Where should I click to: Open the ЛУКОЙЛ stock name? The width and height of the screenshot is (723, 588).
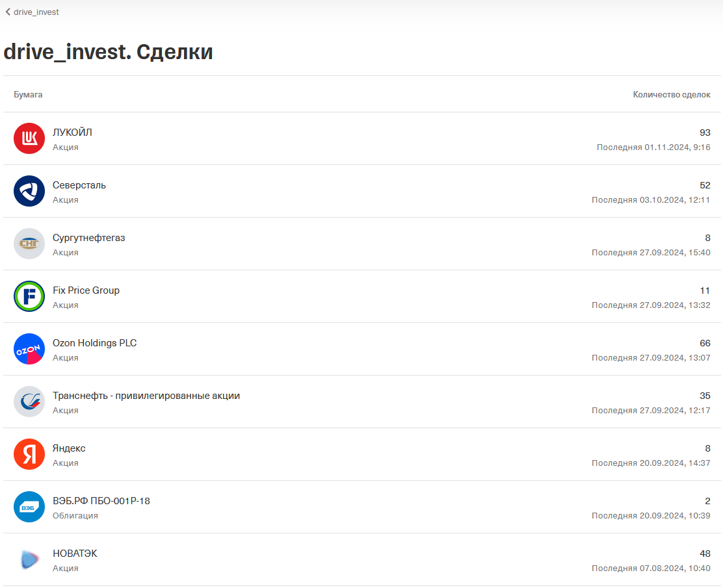(x=72, y=133)
